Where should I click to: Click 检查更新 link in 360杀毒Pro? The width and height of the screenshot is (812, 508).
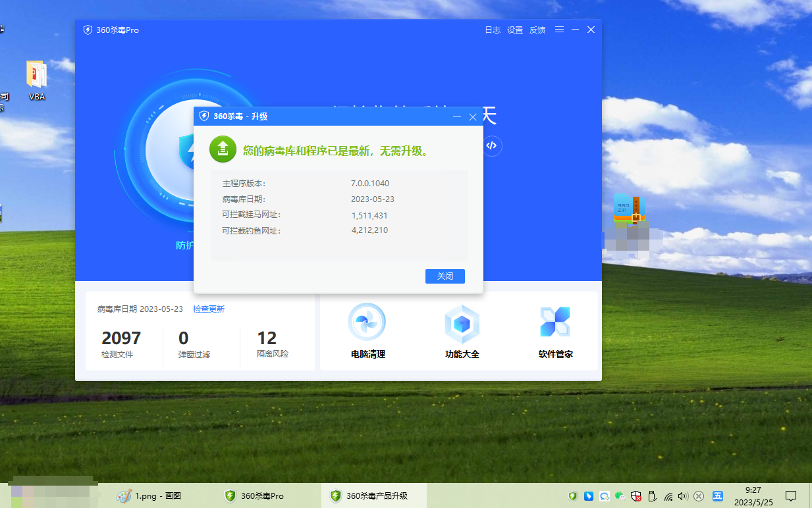tap(209, 309)
